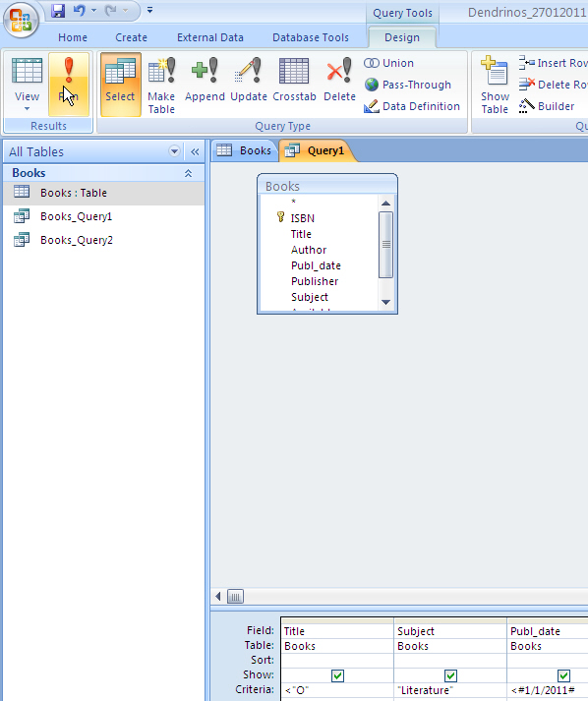Screen dimensions: 588x701
Task: Uncheck Show box for Title field
Action: 337,675
